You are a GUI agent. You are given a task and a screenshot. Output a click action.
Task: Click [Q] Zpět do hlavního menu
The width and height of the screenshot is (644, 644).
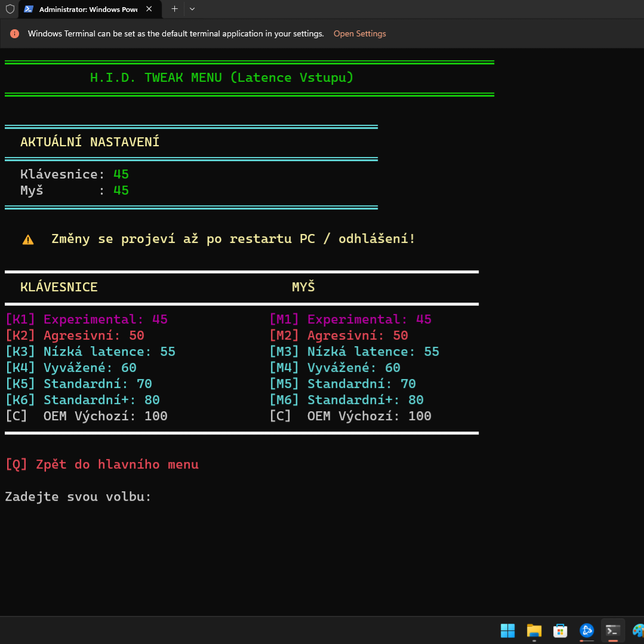[x=102, y=464]
